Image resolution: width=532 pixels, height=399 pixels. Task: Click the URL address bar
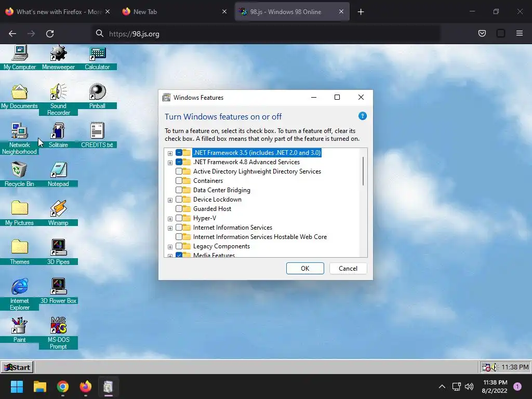coord(267,34)
